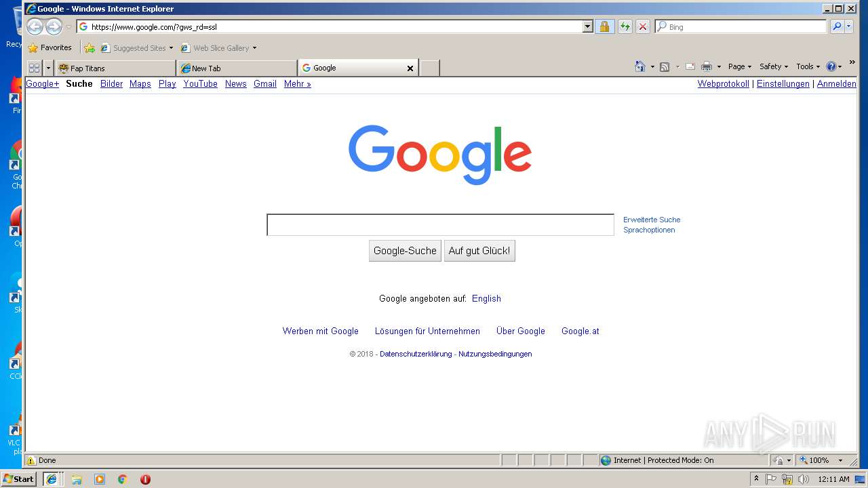
Task: Go back using the browser Back arrow
Action: (x=35, y=26)
